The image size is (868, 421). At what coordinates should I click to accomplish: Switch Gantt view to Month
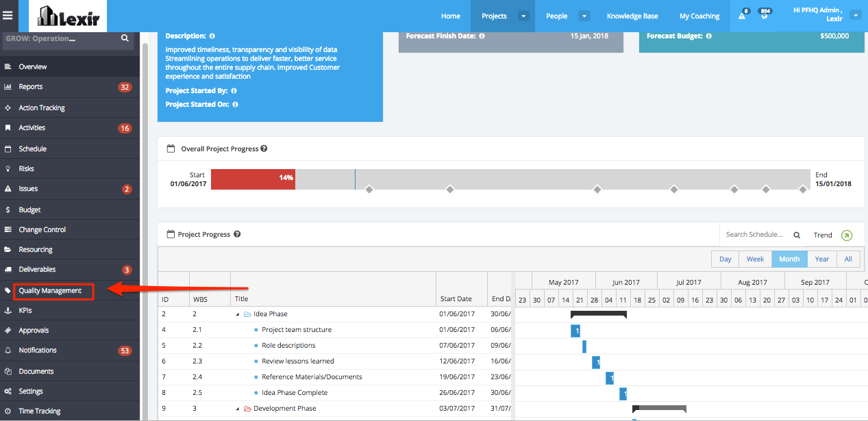789,259
